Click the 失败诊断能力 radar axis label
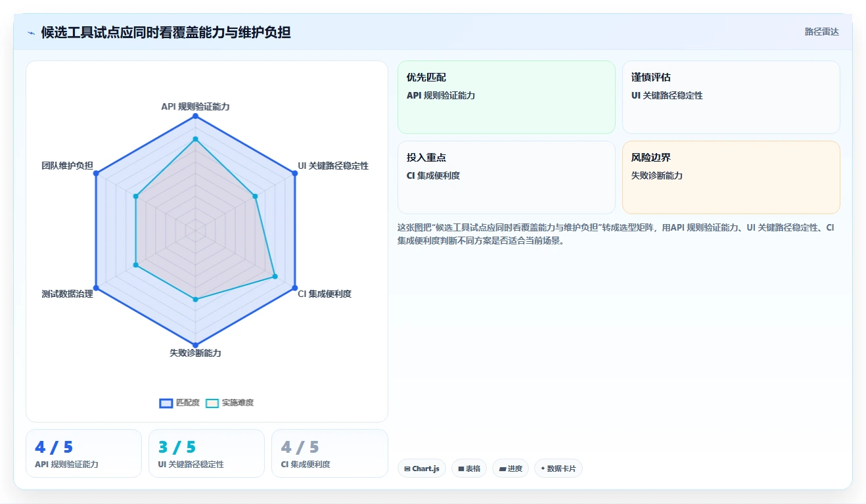 195,353
